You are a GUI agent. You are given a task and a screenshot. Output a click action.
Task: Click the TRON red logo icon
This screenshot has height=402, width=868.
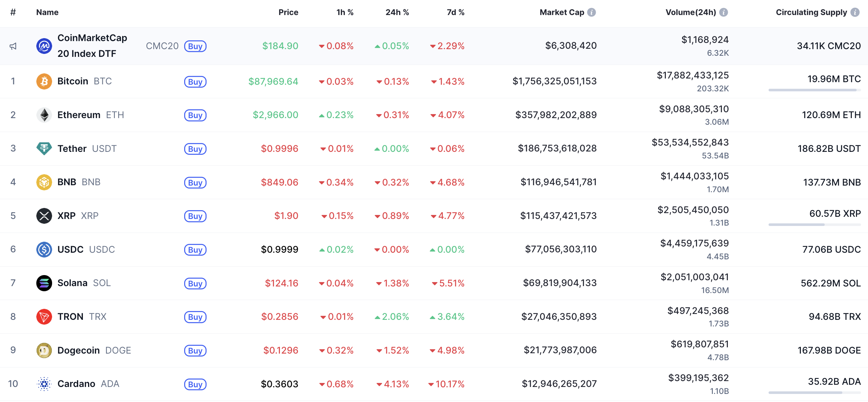point(44,317)
